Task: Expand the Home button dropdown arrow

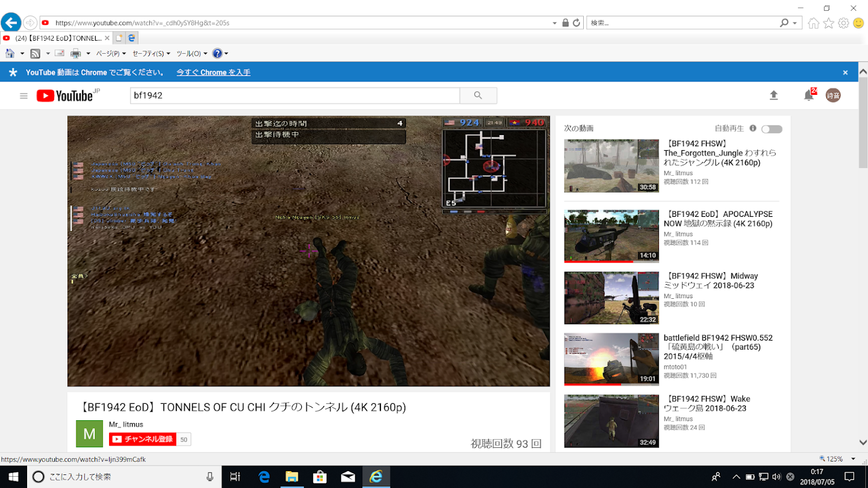Action: tap(22, 54)
